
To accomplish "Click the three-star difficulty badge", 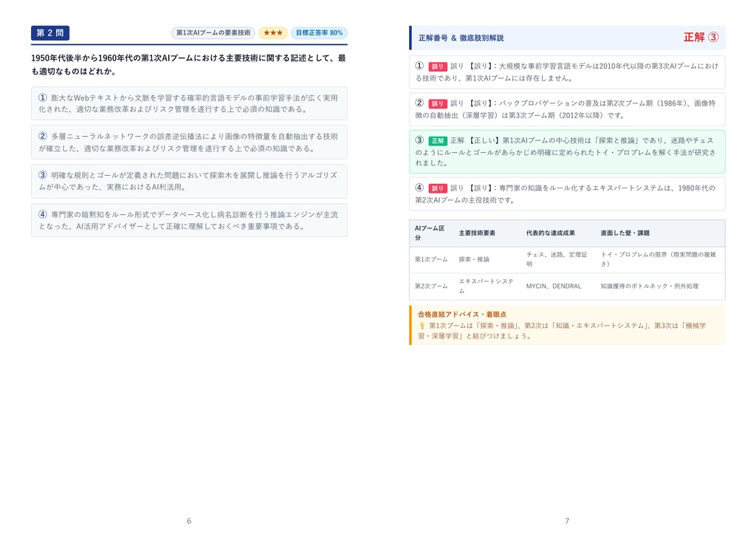I will [x=273, y=33].
